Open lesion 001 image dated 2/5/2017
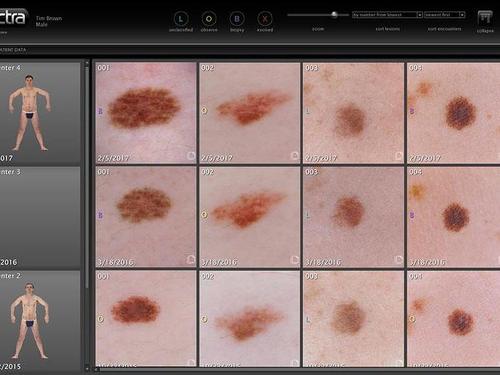The width and height of the screenshot is (500, 375). pyautogui.click(x=146, y=113)
